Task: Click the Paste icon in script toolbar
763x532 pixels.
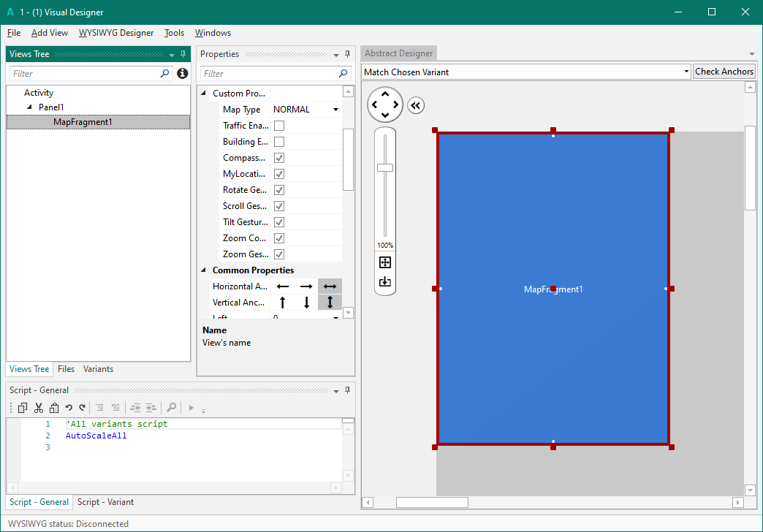Action: pos(53,408)
